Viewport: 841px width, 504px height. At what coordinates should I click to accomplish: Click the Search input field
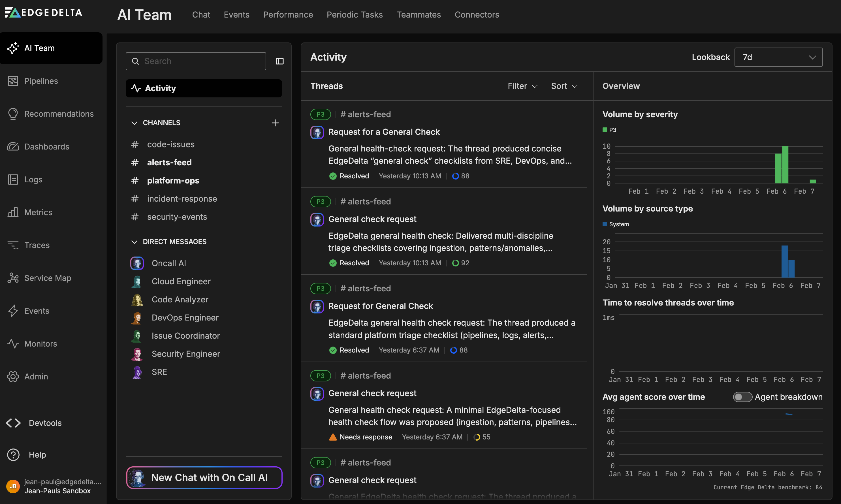point(196,61)
